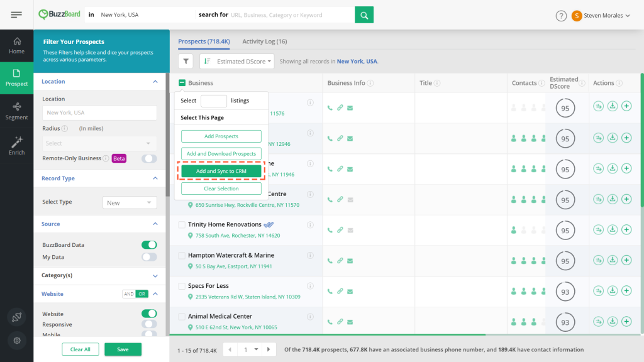Click the results table vertical scrollbar
The height and width of the screenshot is (362, 644).
point(642,140)
